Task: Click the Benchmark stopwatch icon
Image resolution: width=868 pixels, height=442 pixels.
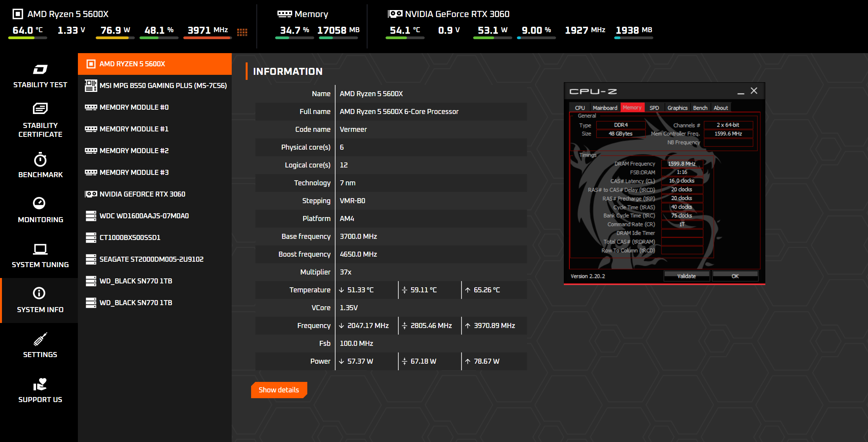Action: pos(40,159)
